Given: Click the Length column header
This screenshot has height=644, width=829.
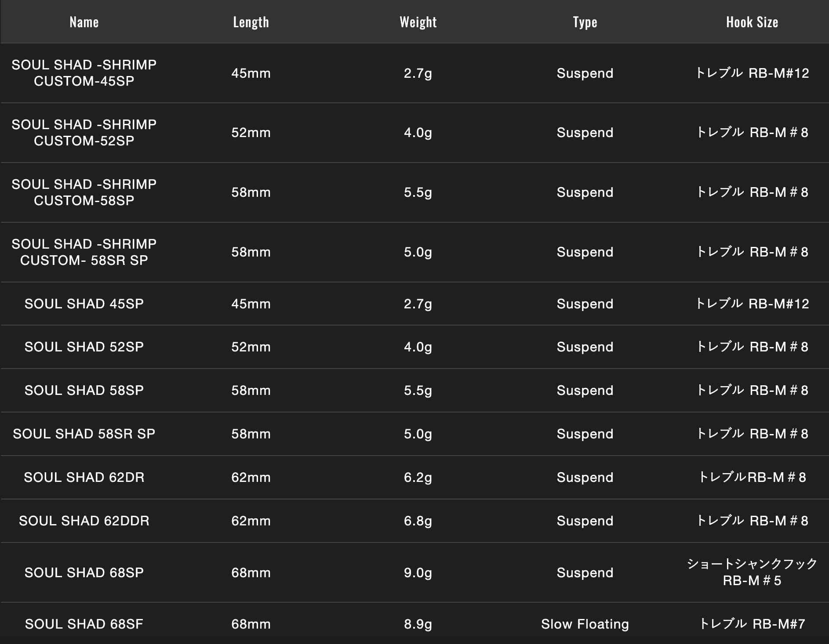Looking at the screenshot, I should point(251,22).
